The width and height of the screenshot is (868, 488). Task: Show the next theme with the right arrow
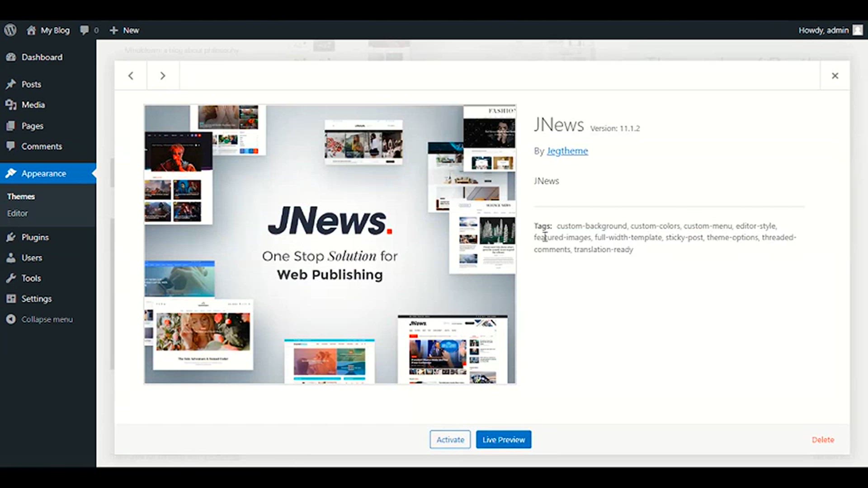tap(163, 75)
